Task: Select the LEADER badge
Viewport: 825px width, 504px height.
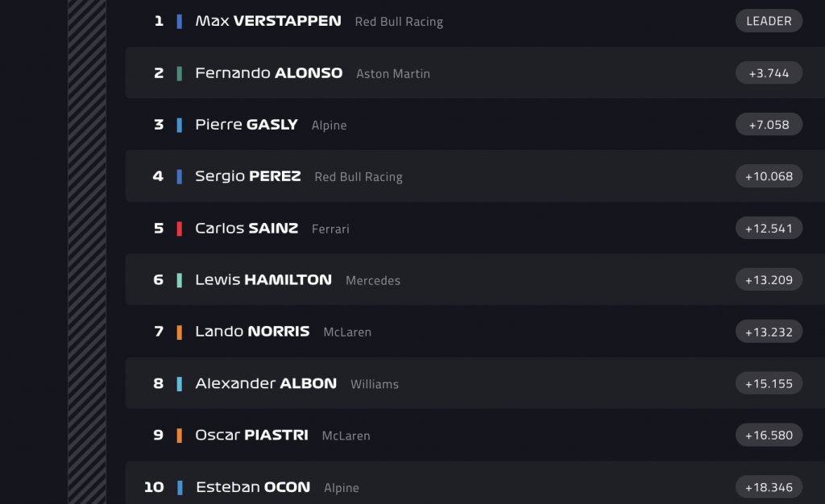Action: (x=769, y=21)
